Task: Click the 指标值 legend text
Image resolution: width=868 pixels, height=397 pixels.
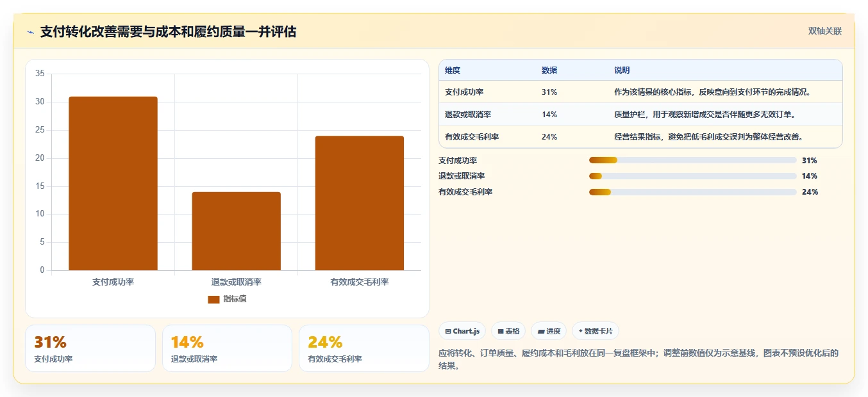Action: pyautogui.click(x=235, y=300)
